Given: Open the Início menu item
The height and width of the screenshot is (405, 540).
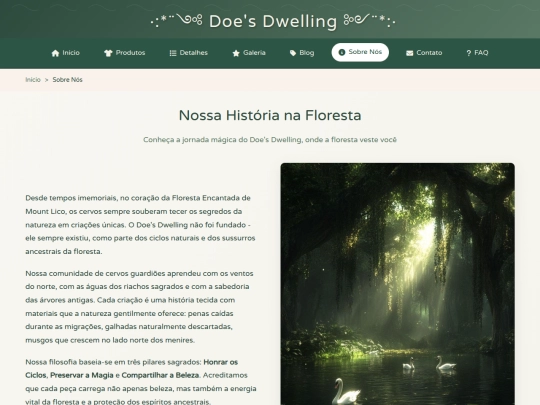Looking at the screenshot, I should 65,53.
